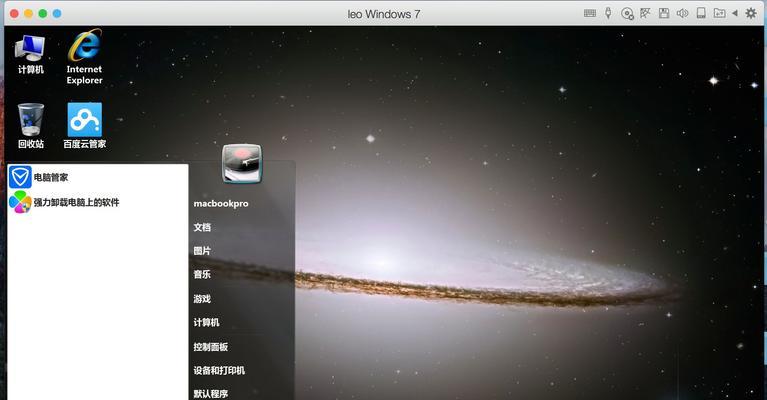The width and height of the screenshot is (767, 400).
Task: Open 计算机 in the start menu list
Action: tap(206, 322)
